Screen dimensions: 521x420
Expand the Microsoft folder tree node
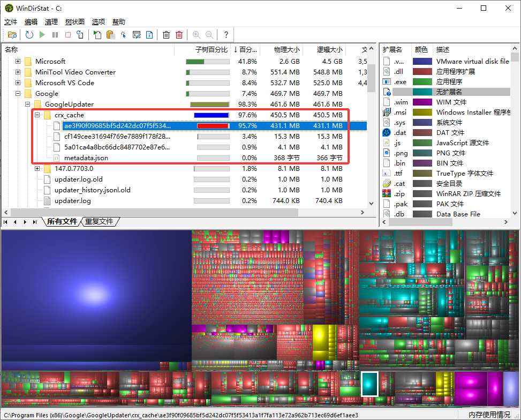point(18,62)
